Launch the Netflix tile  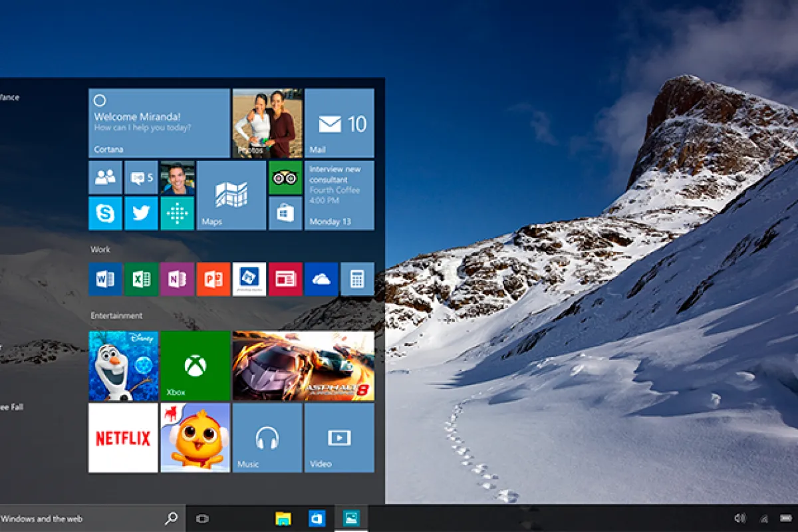pyautogui.click(x=123, y=438)
